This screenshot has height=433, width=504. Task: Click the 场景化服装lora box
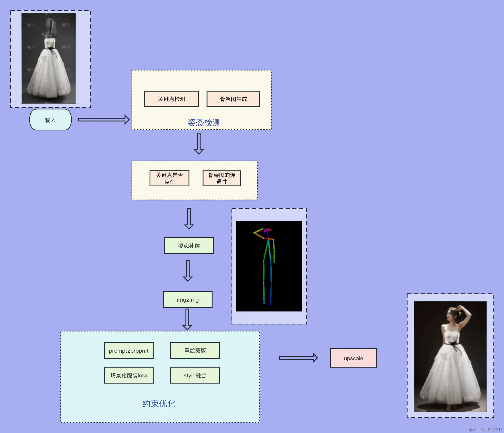(129, 375)
